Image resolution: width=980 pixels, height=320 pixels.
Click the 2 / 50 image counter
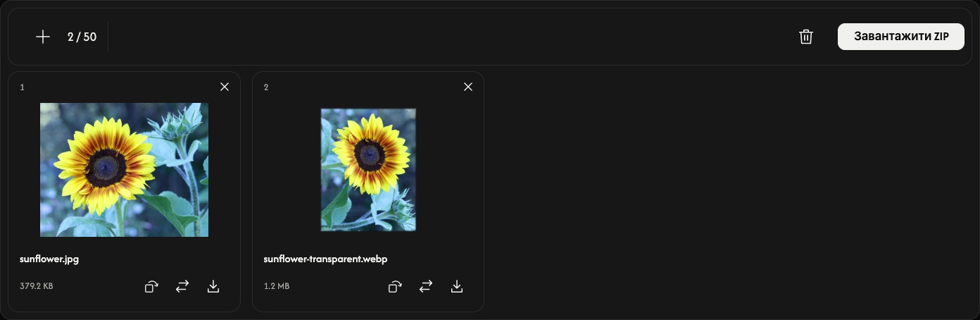[82, 37]
